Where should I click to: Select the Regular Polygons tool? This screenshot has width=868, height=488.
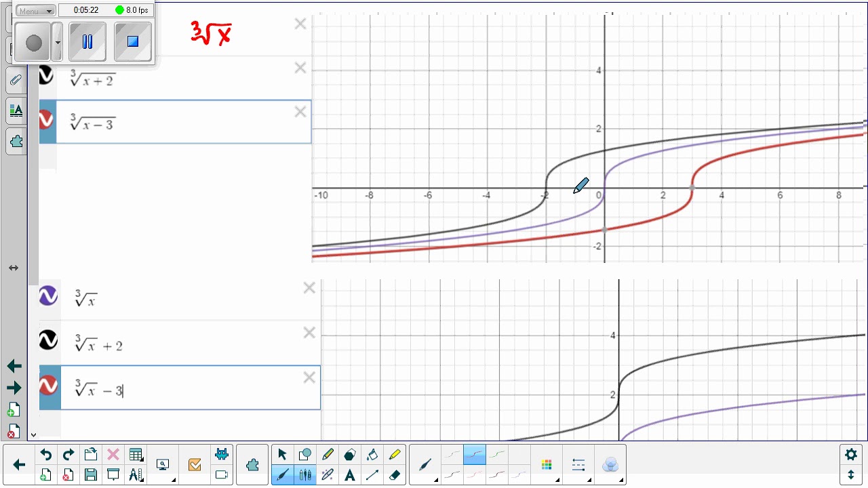[350, 455]
